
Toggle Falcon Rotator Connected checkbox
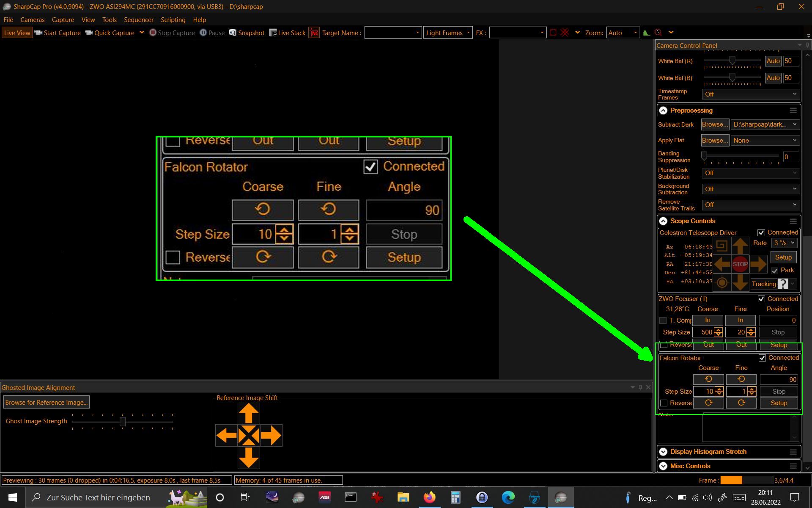point(762,358)
